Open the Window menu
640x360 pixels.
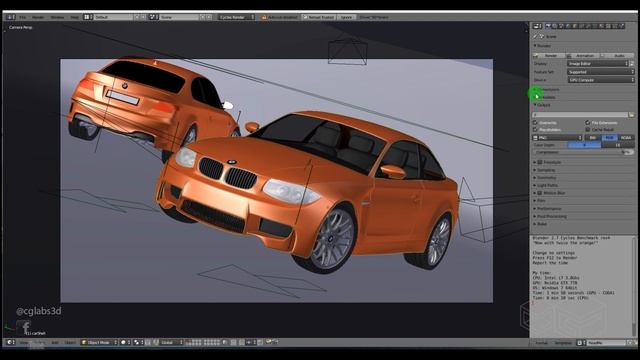click(57, 17)
